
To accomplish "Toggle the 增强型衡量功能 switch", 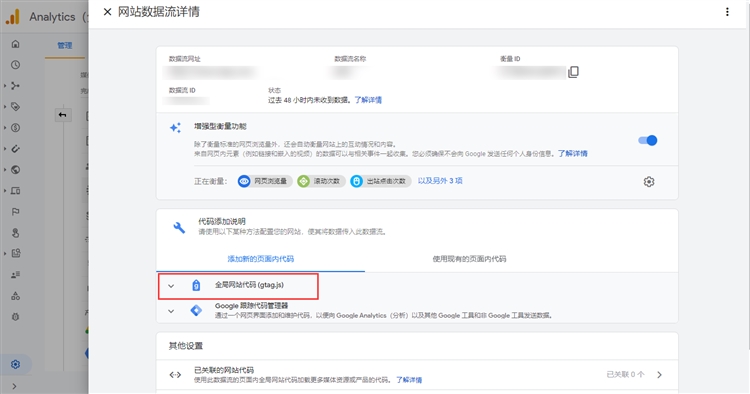I will (x=648, y=141).
